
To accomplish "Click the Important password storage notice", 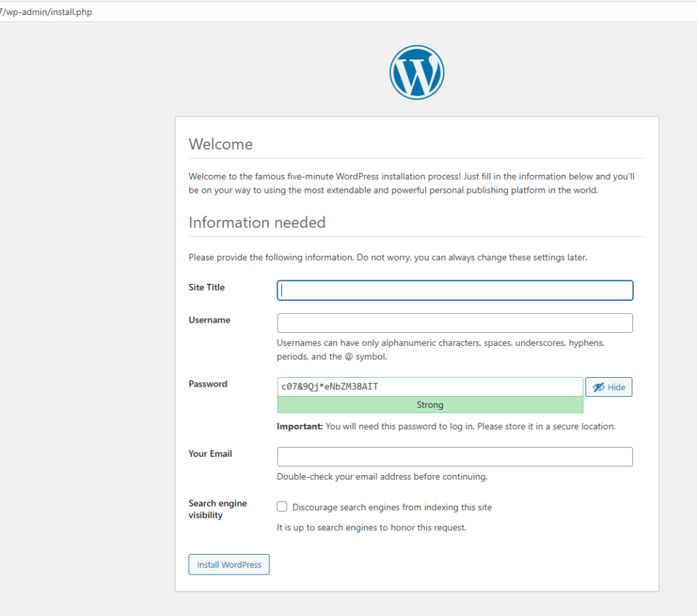I will pos(445,427).
